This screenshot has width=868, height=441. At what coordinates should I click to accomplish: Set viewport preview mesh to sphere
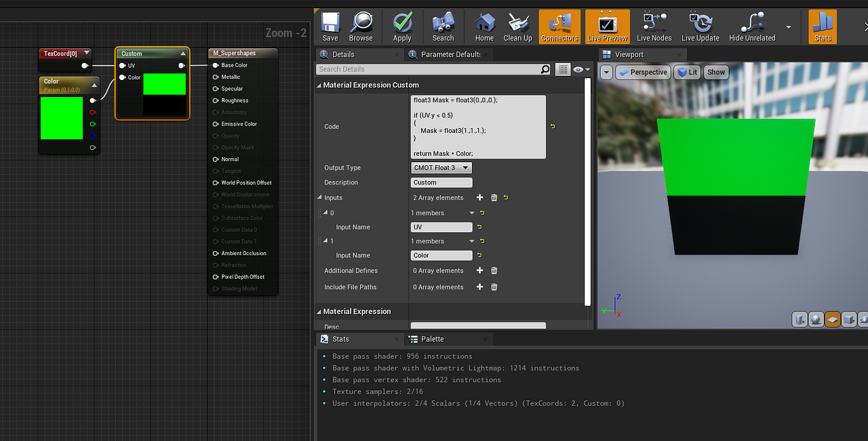(816, 320)
